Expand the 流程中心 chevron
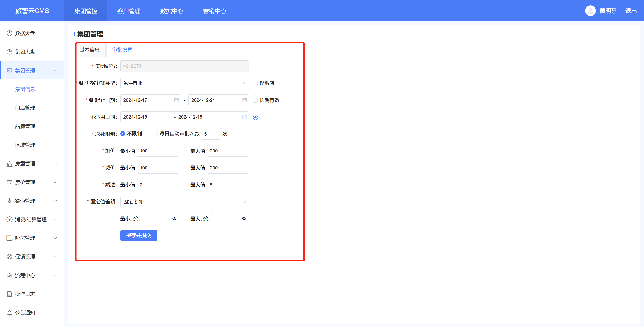This screenshot has height=327, width=644. [x=55, y=276]
